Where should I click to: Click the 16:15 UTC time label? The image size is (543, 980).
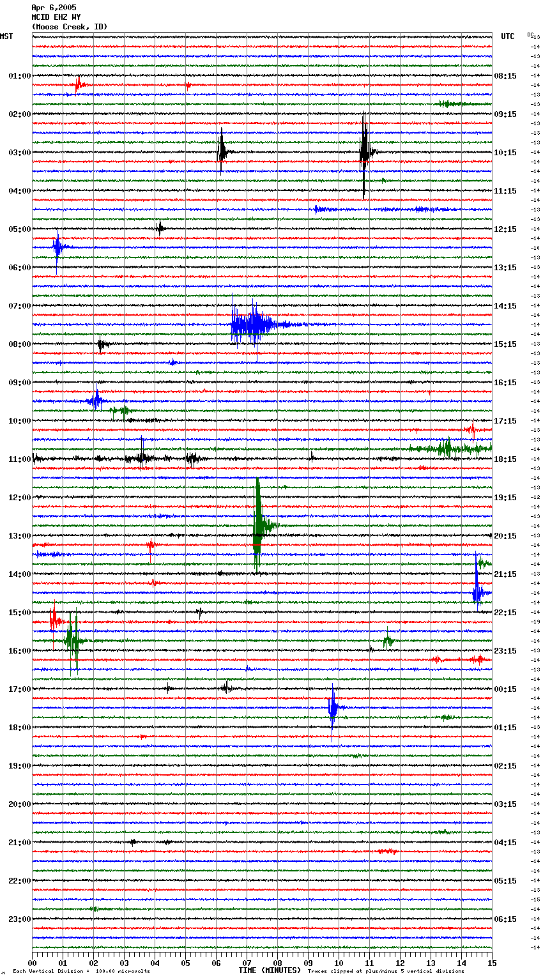click(x=505, y=383)
